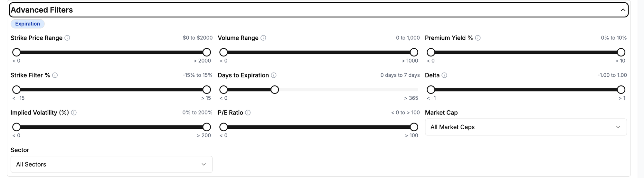Click Volume Range right slider handle

[x=414, y=52]
